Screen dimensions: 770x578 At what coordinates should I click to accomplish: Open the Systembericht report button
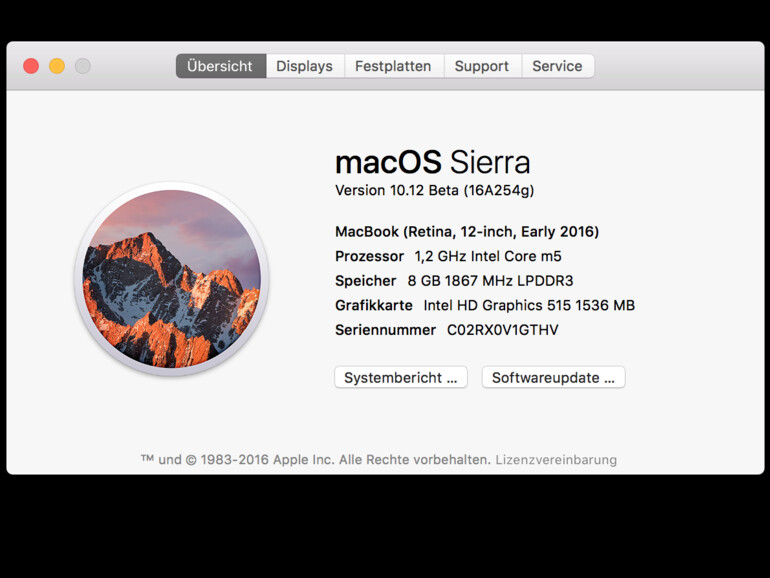[x=401, y=377]
